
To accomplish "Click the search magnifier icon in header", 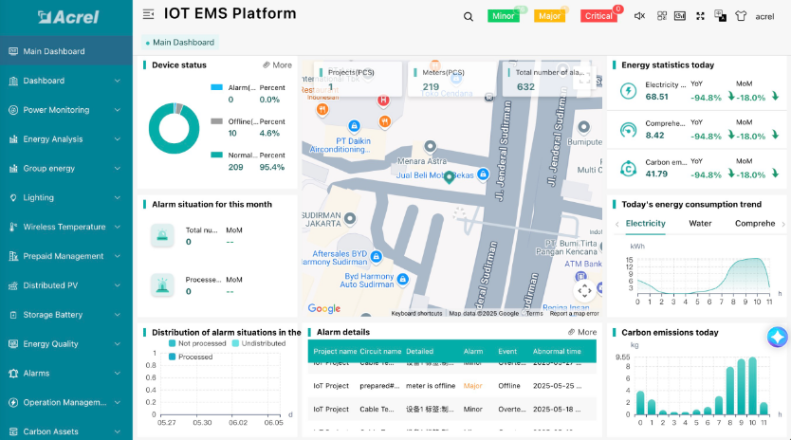I will point(468,16).
